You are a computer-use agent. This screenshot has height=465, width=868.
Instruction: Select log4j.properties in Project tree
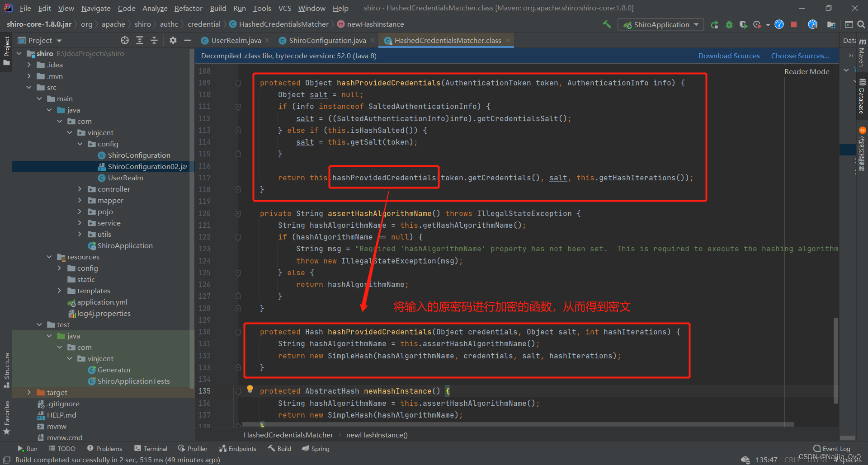coord(104,313)
